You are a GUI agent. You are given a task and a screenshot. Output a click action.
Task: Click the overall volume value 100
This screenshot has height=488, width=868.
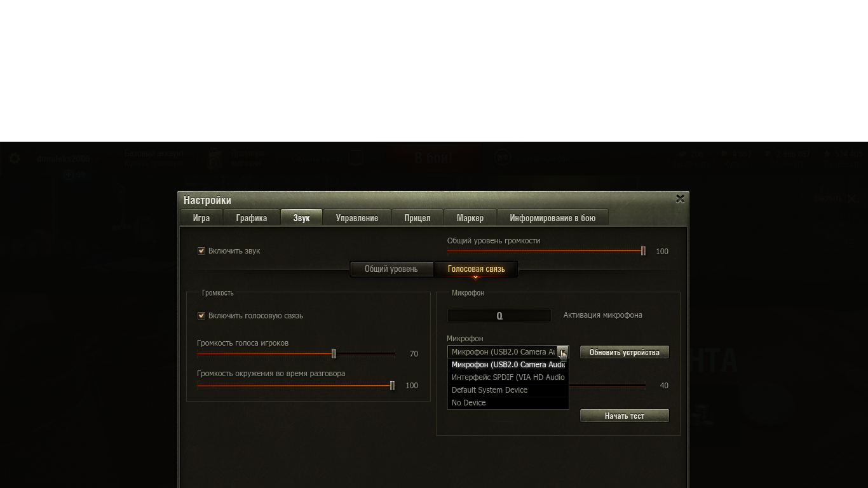tap(662, 252)
